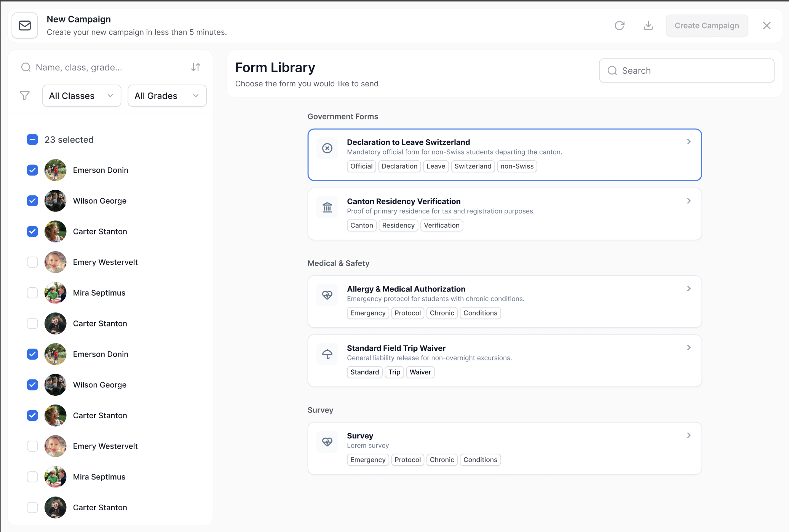Click the Leave tag
The height and width of the screenshot is (532, 789).
(x=436, y=166)
